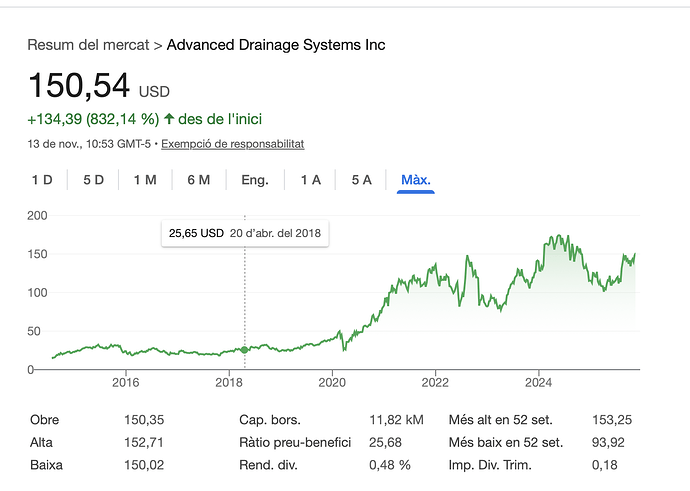This screenshot has width=690, height=491.
Task: Click the Baixa label
Action: click(x=46, y=465)
